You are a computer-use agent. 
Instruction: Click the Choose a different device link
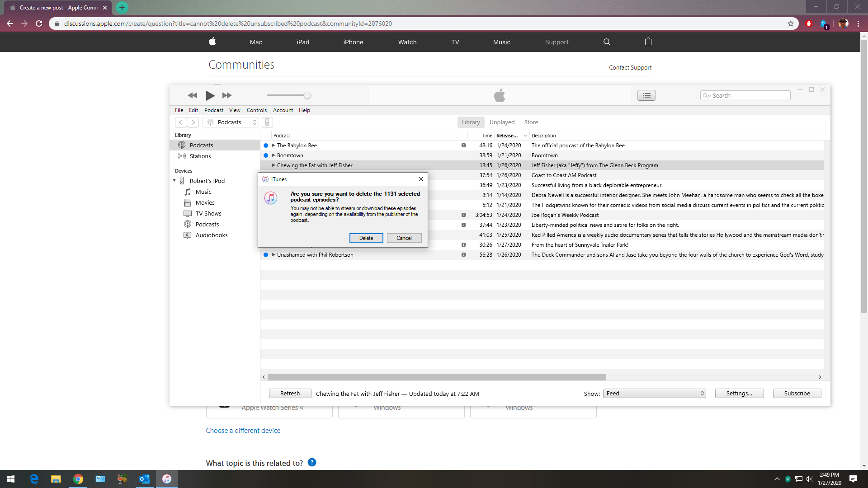(243, 431)
